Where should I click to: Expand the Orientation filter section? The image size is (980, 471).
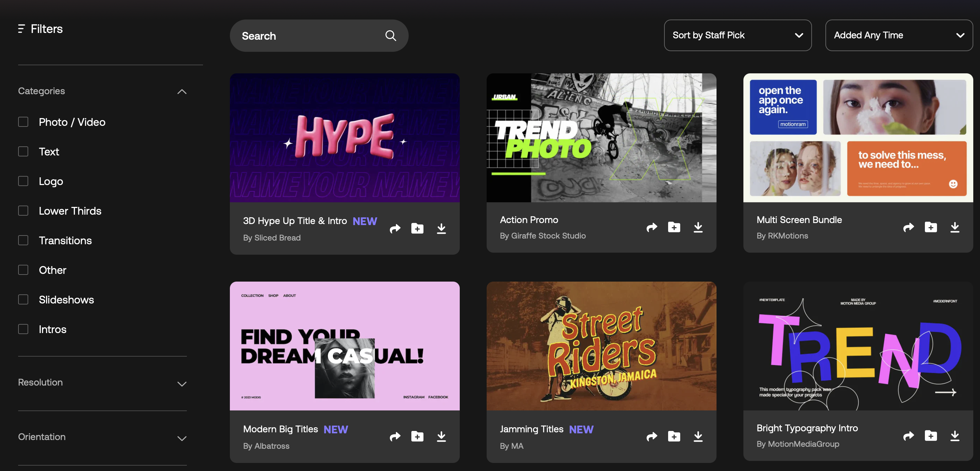[x=182, y=438]
